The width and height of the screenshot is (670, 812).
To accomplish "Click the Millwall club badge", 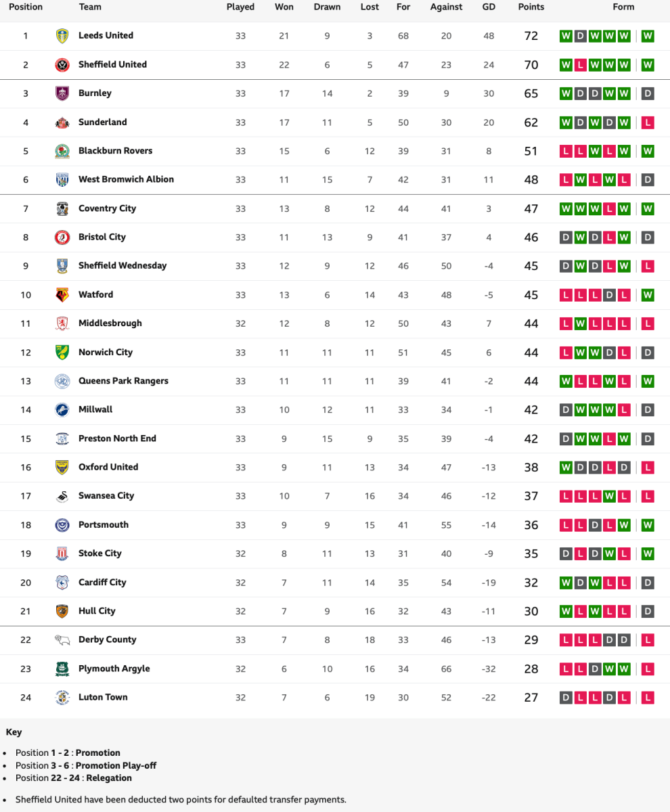I will (x=62, y=410).
